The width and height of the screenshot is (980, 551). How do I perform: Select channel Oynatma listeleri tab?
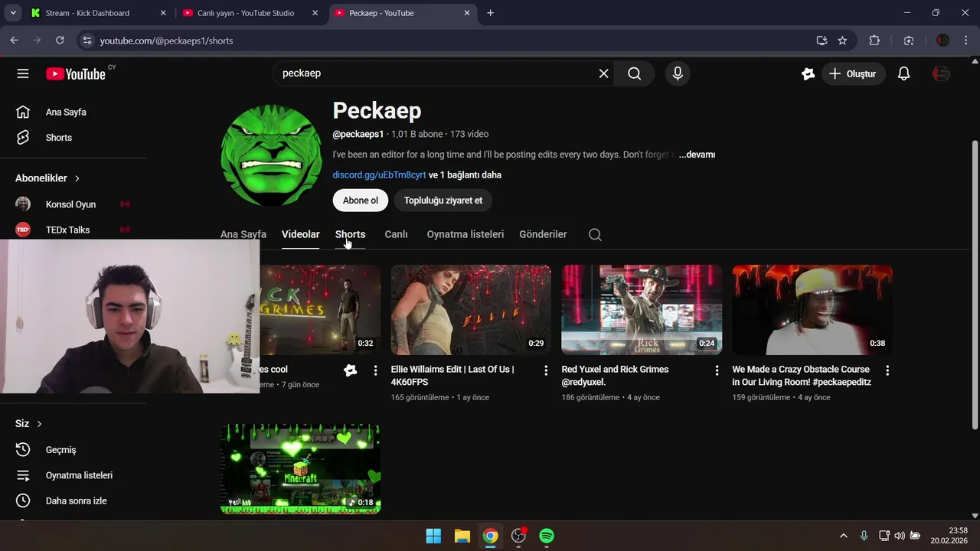(x=465, y=234)
